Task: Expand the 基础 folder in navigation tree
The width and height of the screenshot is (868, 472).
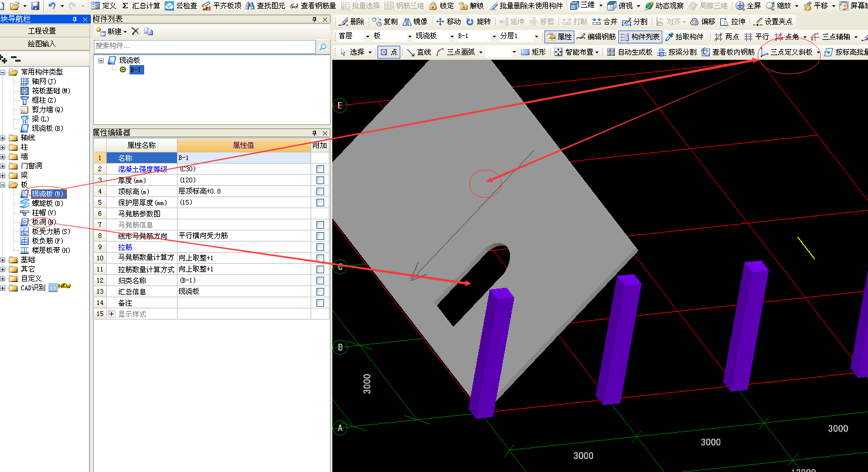Action: pyautogui.click(x=4, y=260)
